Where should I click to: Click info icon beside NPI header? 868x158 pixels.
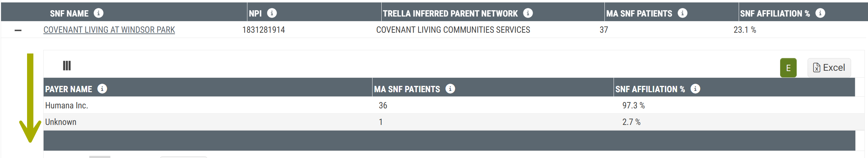272,13
